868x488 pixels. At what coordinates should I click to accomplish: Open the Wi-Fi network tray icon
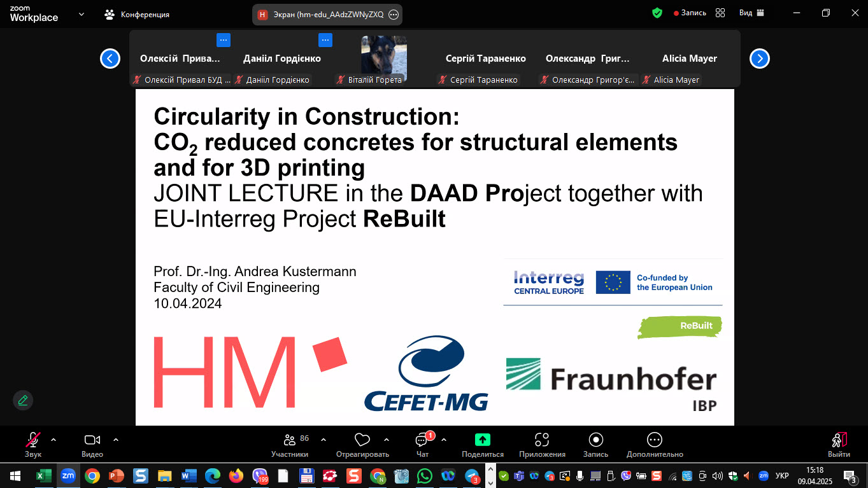click(672, 475)
